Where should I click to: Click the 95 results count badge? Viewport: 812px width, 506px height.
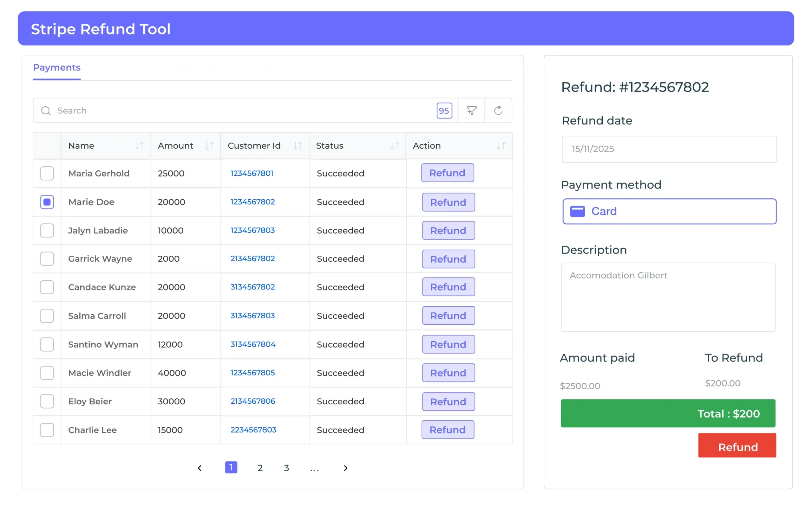444,111
